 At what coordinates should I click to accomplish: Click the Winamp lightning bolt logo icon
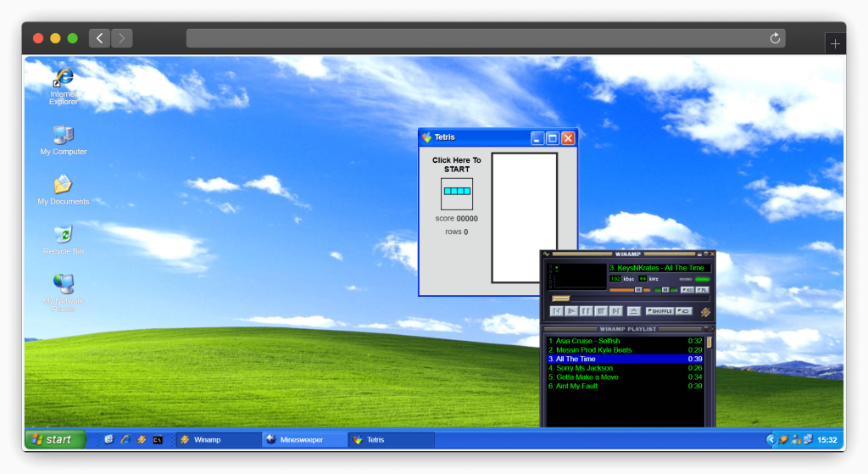click(x=704, y=311)
